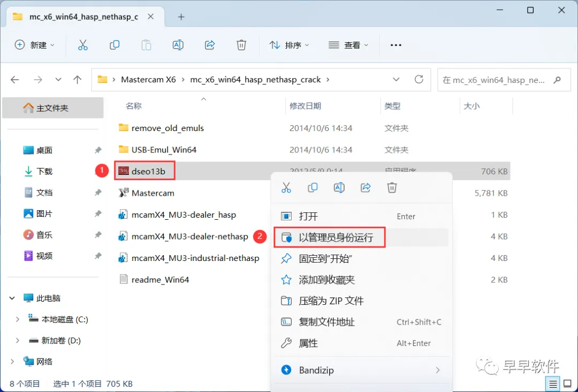The image size is (578, 392).
Task: Open the 查看 view dropdown
Action: pos(348,45)
